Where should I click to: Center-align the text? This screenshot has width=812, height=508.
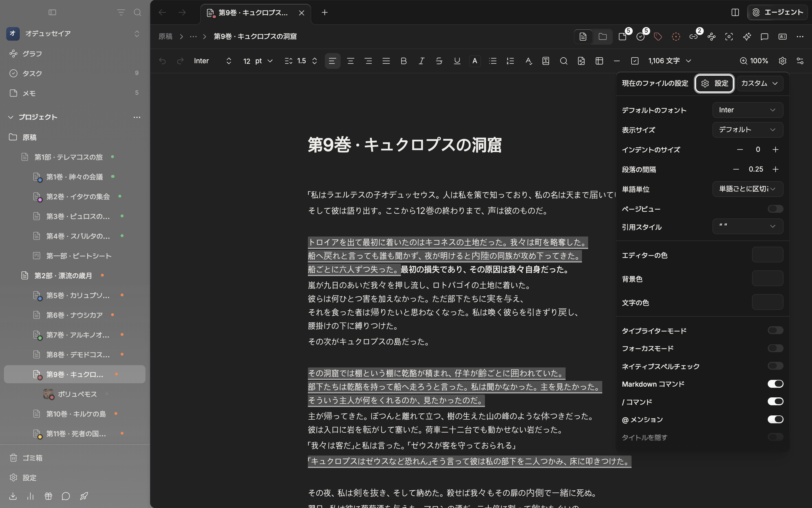point(350,61)
